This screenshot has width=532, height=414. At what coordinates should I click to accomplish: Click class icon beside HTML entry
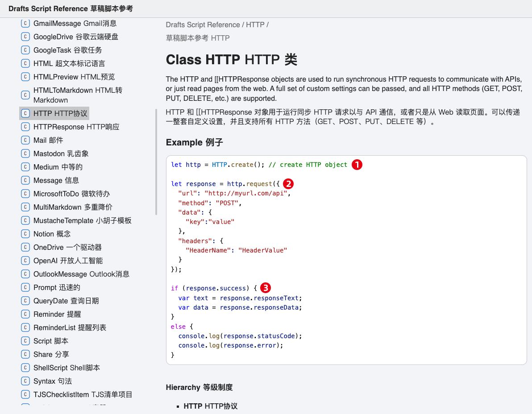pyautogui.click(x=25, y=63)
